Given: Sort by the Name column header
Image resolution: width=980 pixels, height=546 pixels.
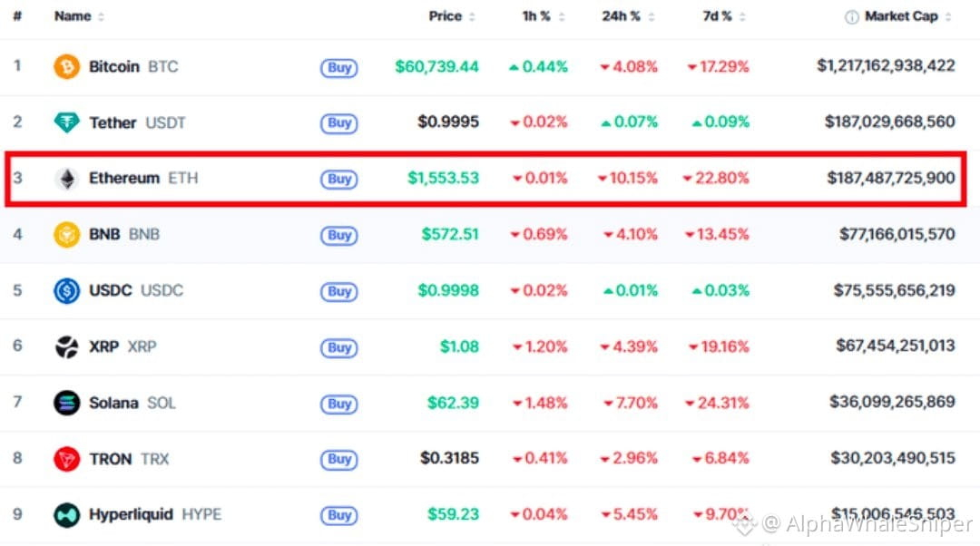Looking at the screenshot, I should pos(79,16).
